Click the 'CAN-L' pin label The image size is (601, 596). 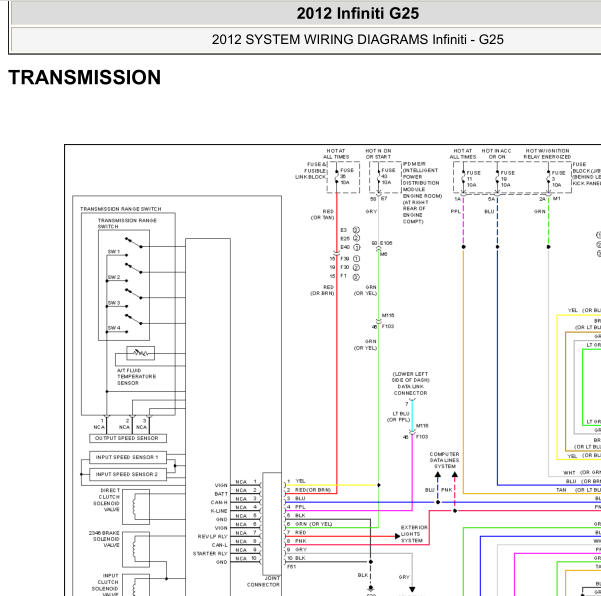[220, 545]
